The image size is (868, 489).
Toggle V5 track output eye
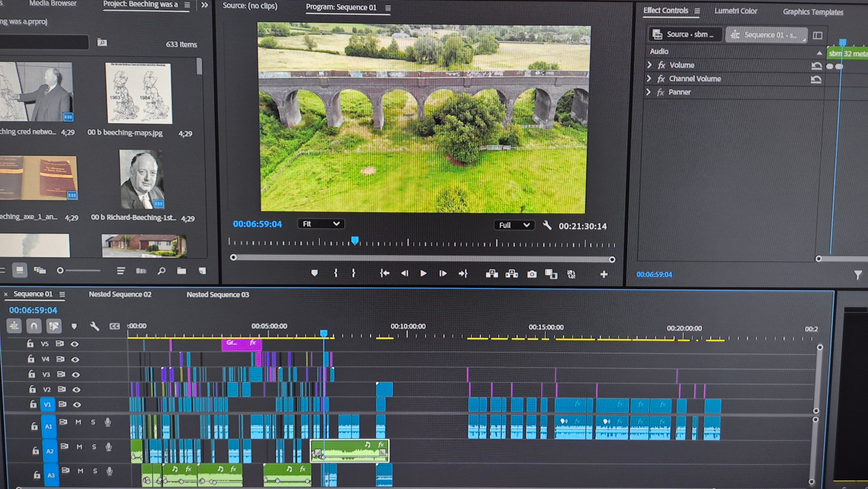pyautogui.click(x=75, y=344)
